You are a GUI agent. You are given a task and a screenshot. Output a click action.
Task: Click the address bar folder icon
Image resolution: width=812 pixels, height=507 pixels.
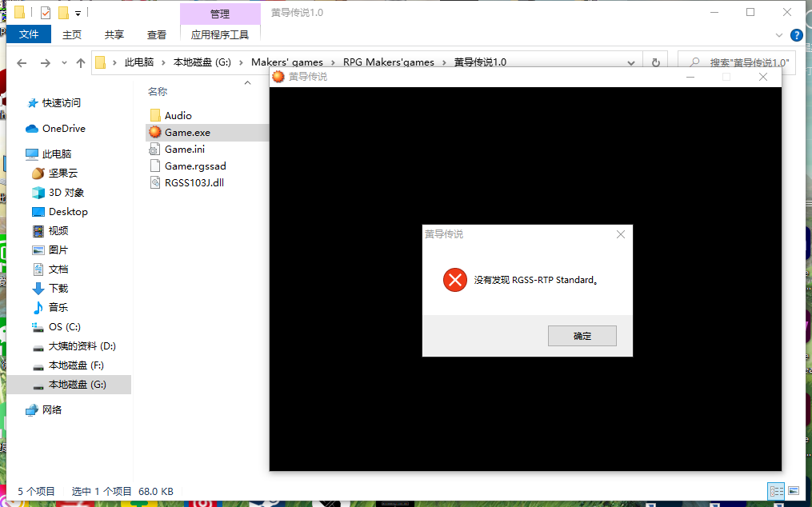pyautogui.click(x=101, y=62)
